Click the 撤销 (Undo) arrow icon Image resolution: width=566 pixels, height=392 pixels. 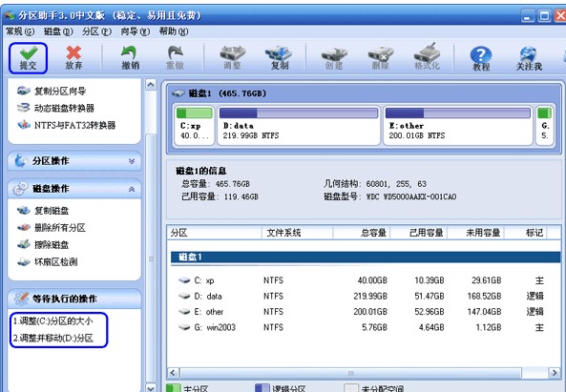130,57
